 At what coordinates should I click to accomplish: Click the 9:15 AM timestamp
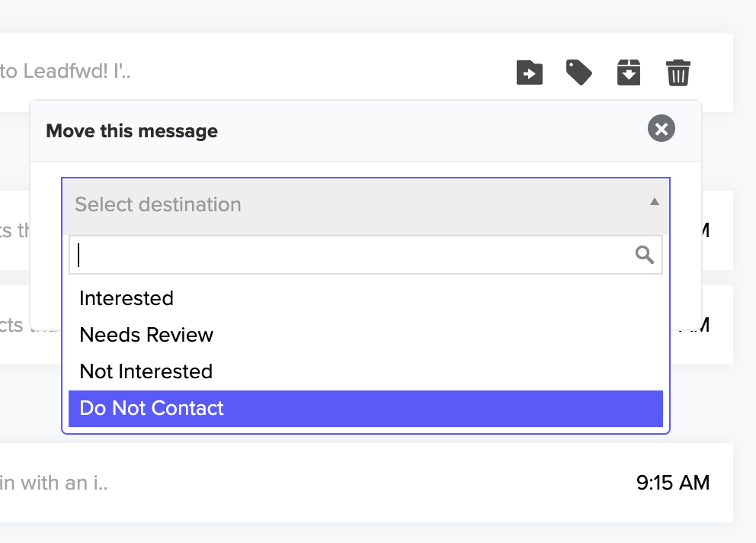[672, 483]
